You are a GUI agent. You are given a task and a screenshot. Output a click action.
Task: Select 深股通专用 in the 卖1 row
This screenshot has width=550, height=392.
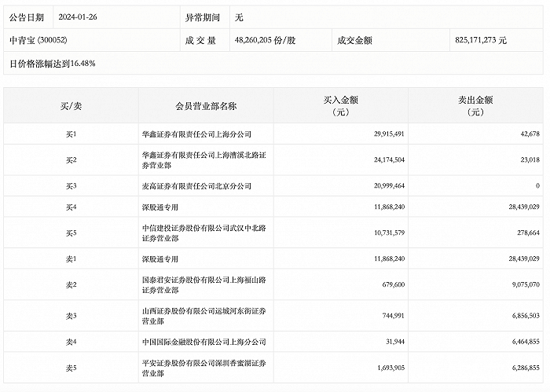pos(160,258)
